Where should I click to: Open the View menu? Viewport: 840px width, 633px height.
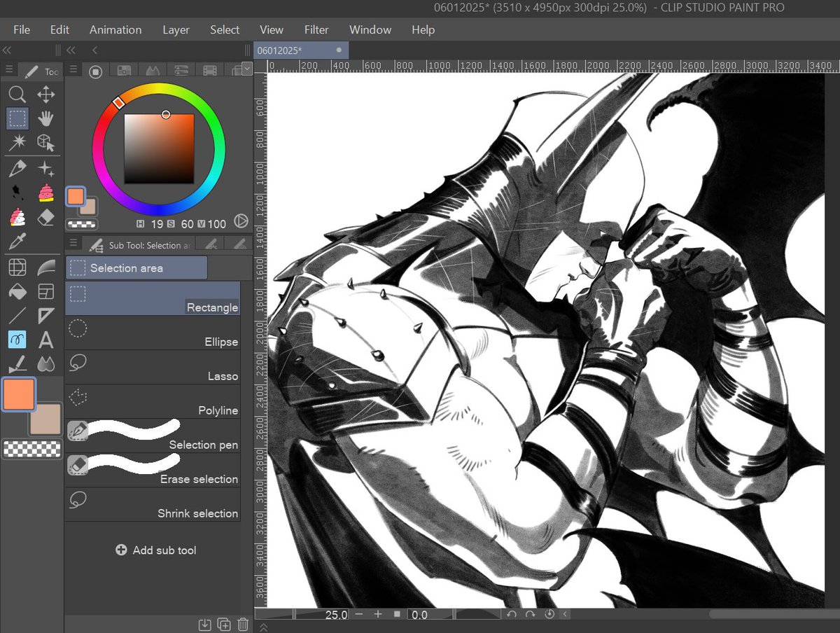(x=272, y=29)
